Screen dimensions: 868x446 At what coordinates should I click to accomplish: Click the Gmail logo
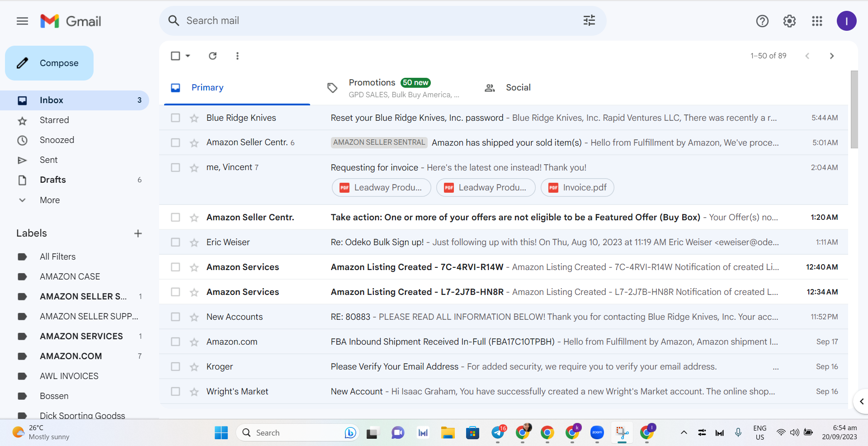tap(71, 21)
